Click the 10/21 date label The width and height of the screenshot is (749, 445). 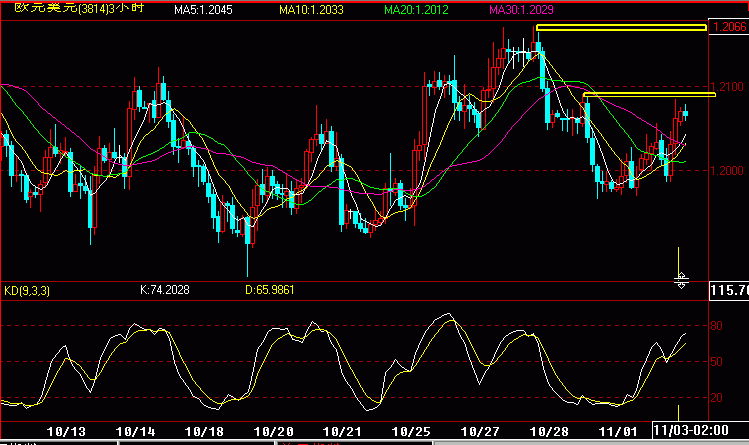coord(342,432)
